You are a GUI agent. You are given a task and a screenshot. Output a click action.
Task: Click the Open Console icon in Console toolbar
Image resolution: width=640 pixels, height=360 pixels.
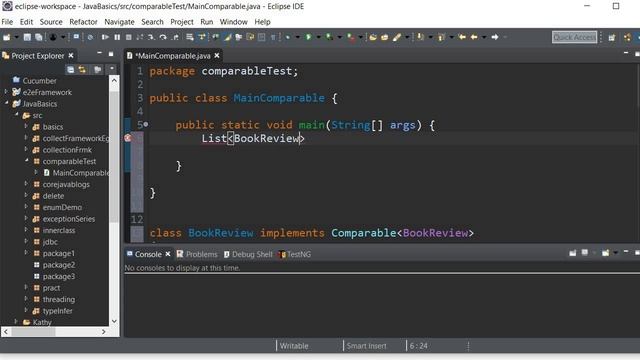pyautogui.click(x=606, y=253)
